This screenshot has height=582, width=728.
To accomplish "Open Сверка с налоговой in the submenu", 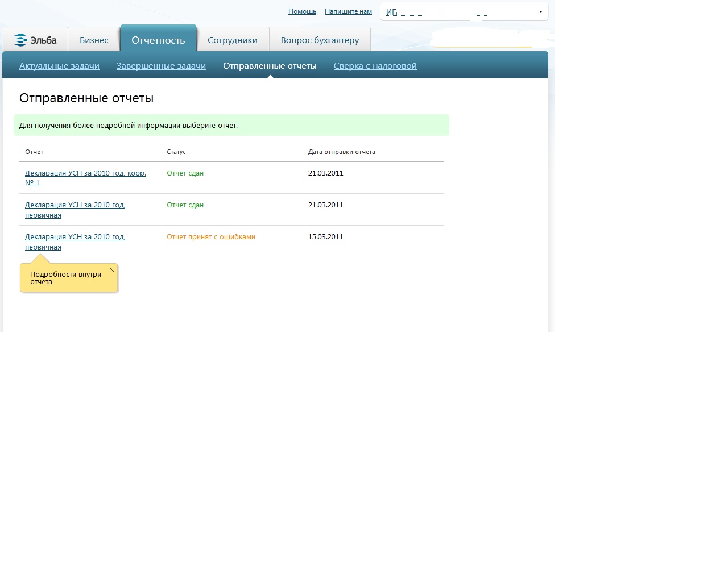I will click(375, 66).
